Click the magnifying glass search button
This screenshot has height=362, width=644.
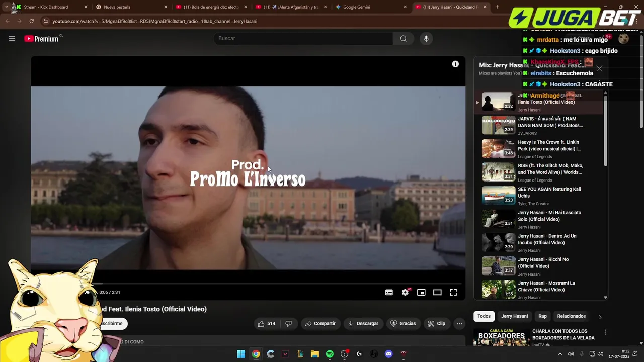[404, 38]
